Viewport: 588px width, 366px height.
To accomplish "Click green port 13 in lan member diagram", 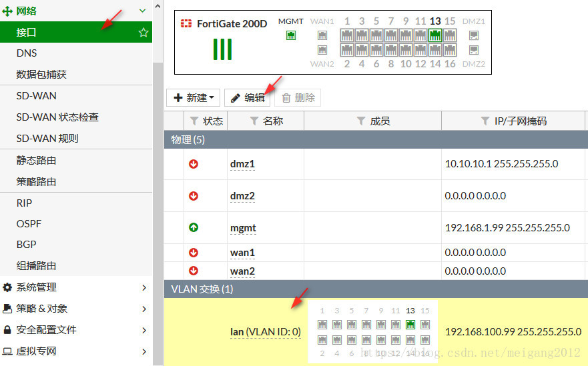I will click(x=410, y=325).
